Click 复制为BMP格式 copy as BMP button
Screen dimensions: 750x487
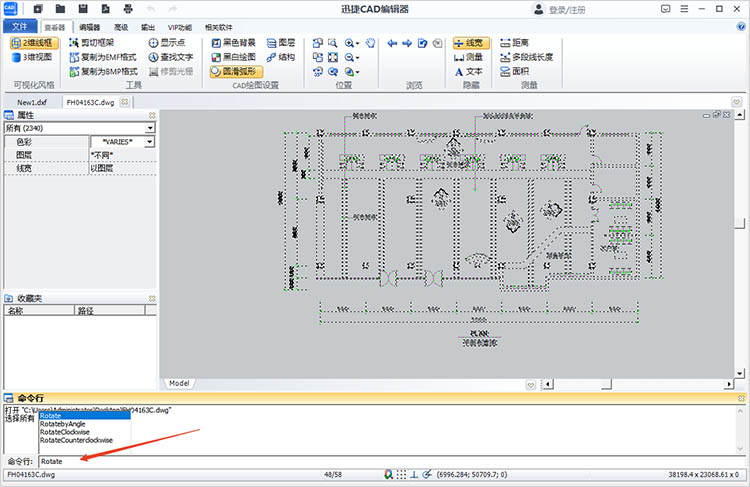(103, 72)
